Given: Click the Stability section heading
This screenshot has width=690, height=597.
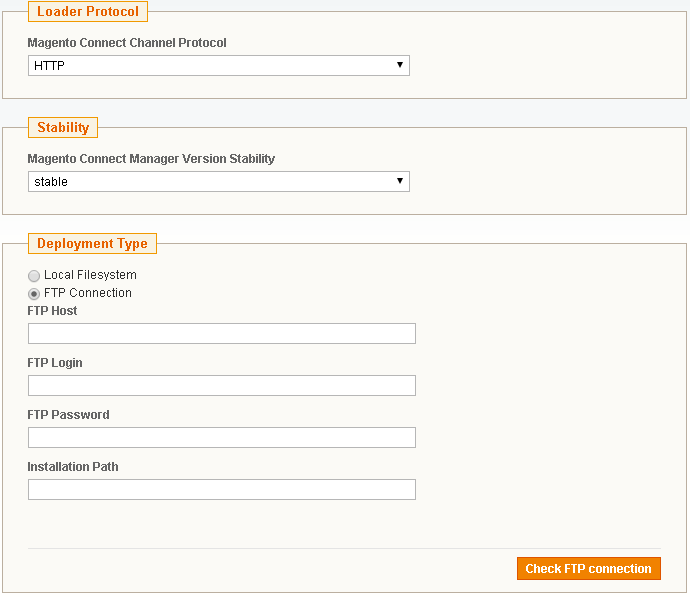Looking at the screenshot, I should pos(63,128).
